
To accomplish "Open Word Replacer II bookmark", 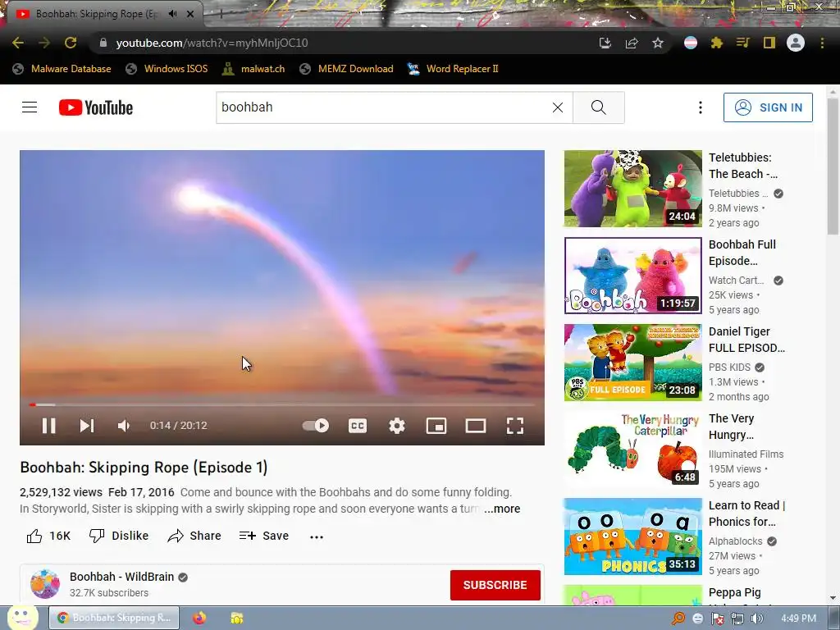I will [453, 69].
